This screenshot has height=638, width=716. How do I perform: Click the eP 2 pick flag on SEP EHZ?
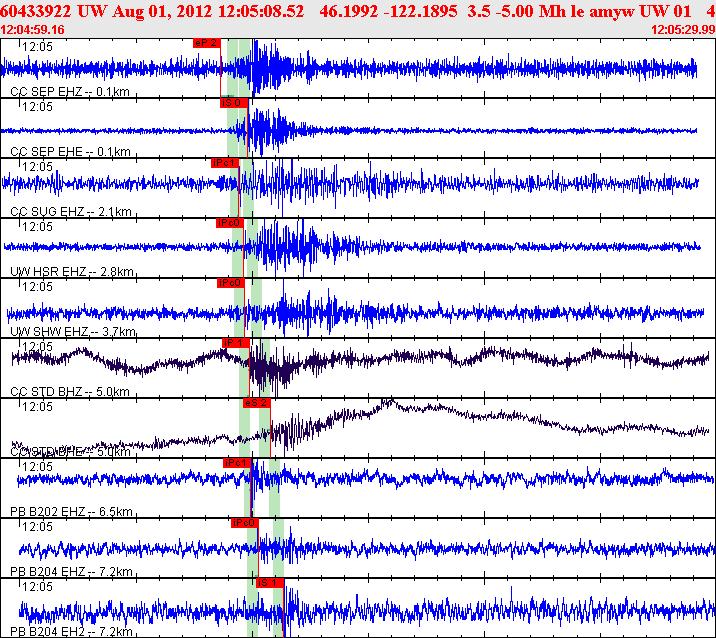click(207, 43)
